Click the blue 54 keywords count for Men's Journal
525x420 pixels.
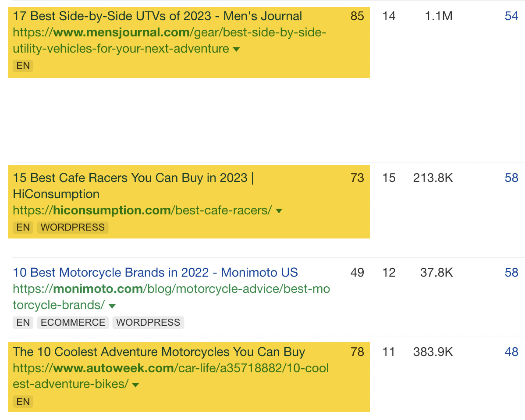[x=511, y=16]
